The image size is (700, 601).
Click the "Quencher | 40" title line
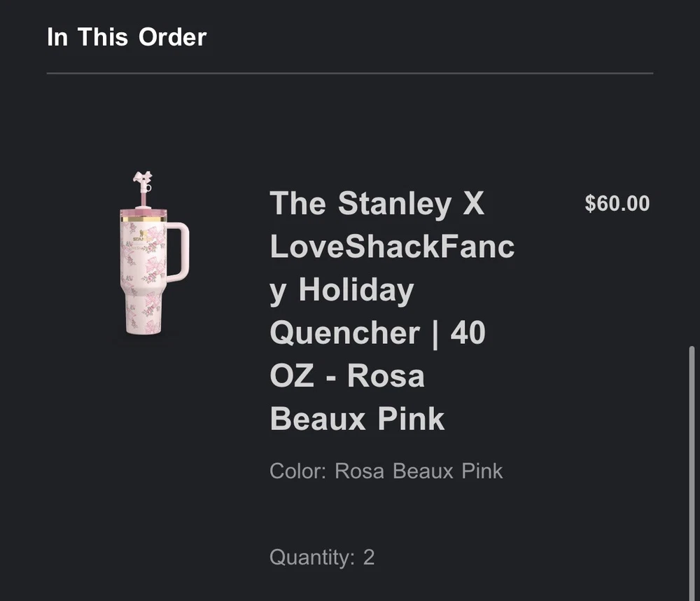point(377,333)
